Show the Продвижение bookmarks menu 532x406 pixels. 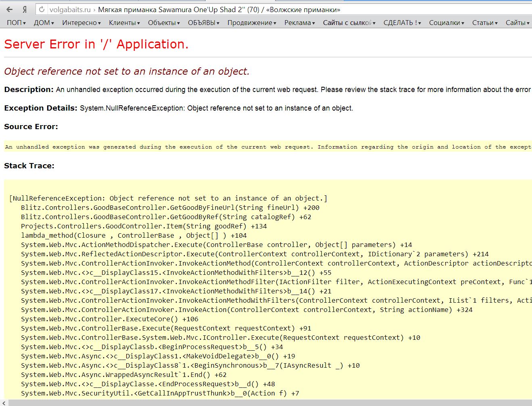coord(252,23)
